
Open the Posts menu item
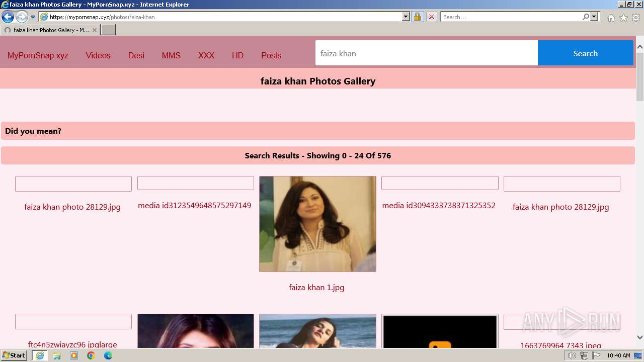click(271, 55)
